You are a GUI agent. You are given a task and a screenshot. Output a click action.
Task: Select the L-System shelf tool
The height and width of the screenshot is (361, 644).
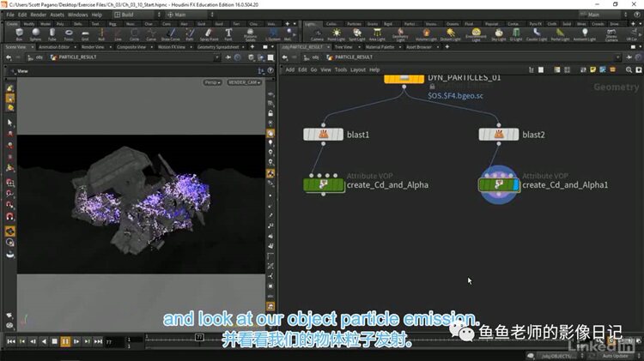click(x=273, y=34)
